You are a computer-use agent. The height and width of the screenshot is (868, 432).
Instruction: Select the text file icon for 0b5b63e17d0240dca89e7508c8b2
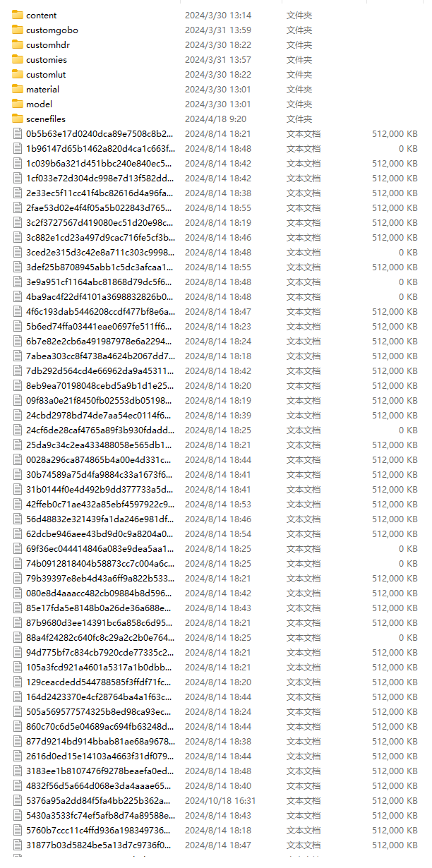pos(18,133)
